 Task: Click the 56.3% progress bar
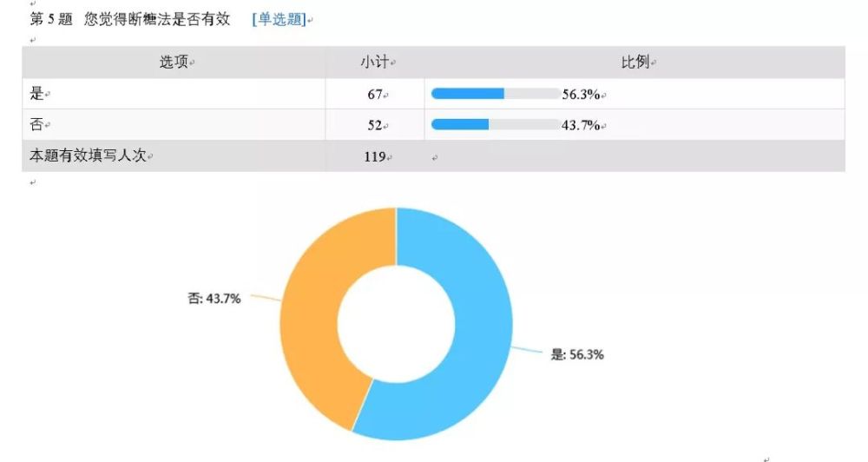[x=496, y=94]
